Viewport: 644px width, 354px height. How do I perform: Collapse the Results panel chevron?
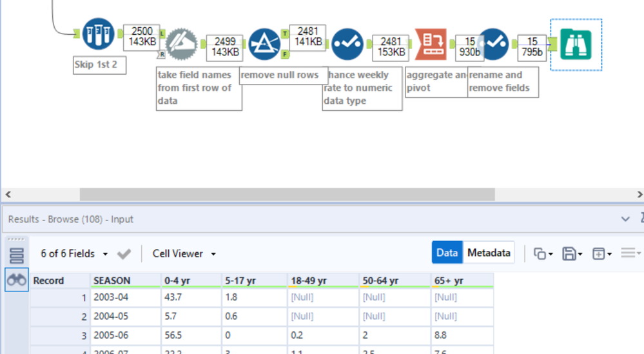625,219
